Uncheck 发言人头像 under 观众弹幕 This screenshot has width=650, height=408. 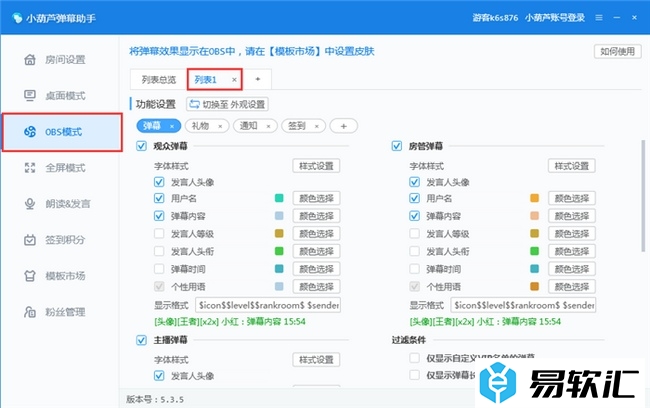click(x=159, y=182)
